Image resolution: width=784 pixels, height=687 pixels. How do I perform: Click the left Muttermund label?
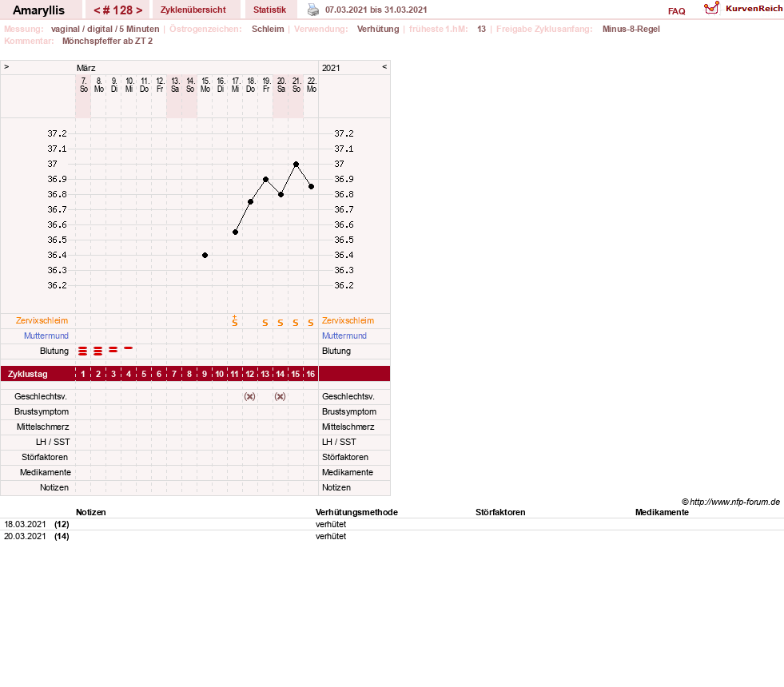coord(46,336)
